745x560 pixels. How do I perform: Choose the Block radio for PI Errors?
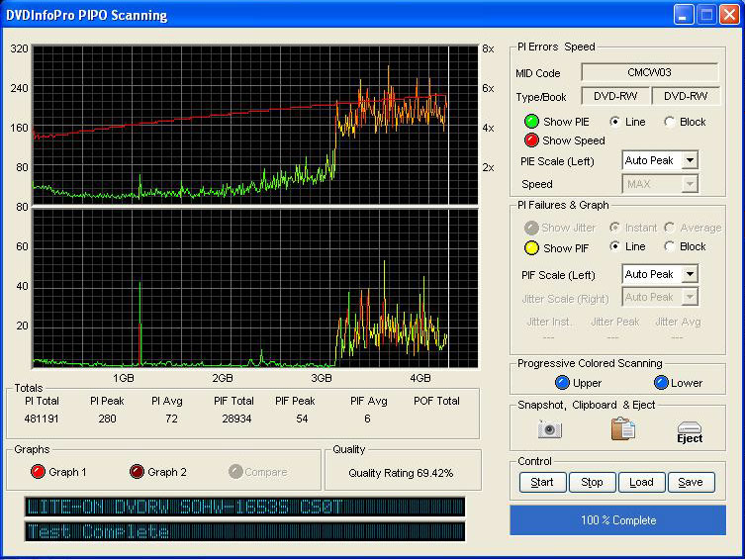point(670,122)
